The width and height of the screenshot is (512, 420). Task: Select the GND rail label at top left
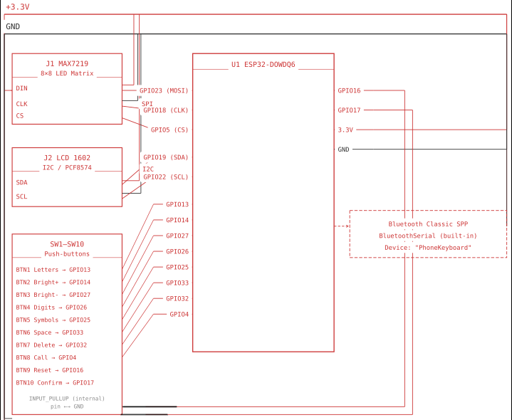[13, 26]
